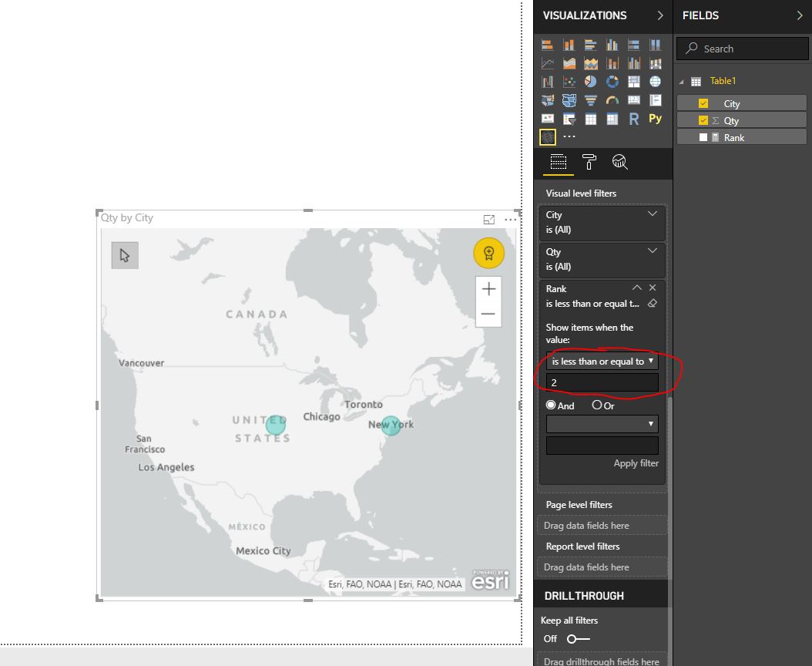Select the Funnel visualization
The image size is (812, 666).
pos(590,100)
